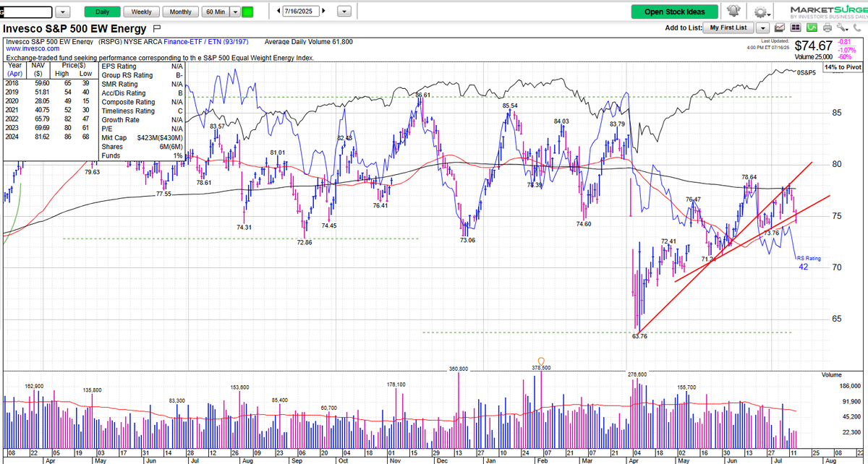The height and width of the screenshot is (464, 868).
Task: Click the 14% to Pivot label
Action: coord(843,66)
